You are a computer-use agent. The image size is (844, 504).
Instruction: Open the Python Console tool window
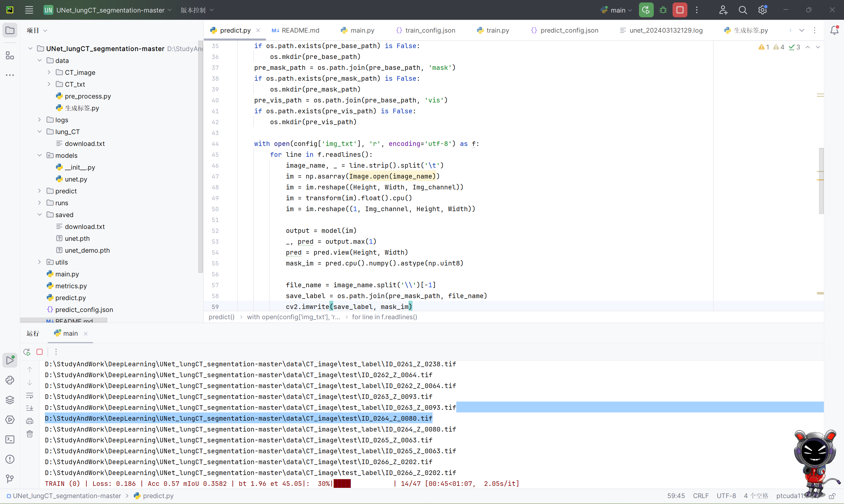(x=10, y=380)
